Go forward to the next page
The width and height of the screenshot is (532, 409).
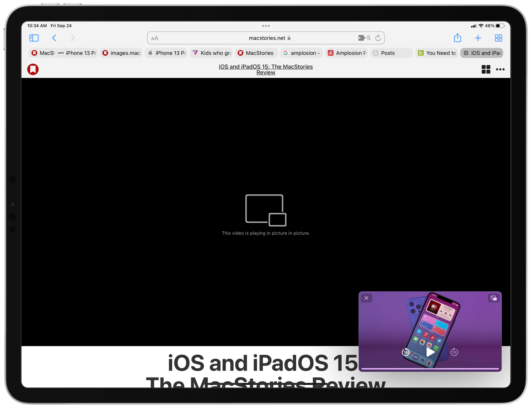tap(73, 38)
